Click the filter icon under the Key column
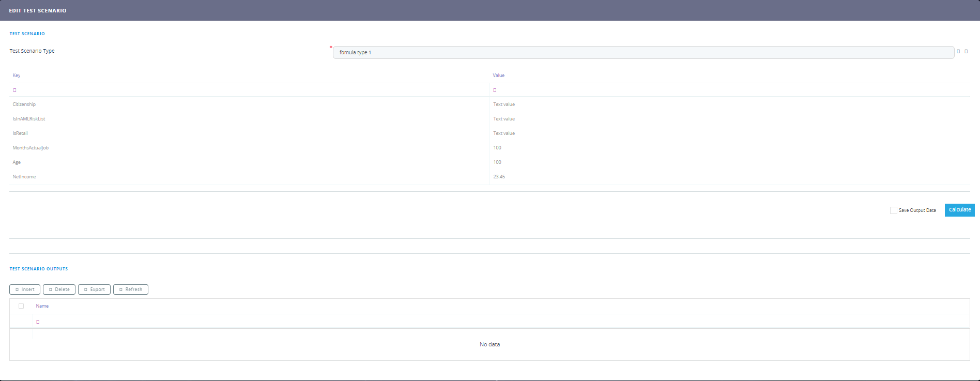 [14, 90]
